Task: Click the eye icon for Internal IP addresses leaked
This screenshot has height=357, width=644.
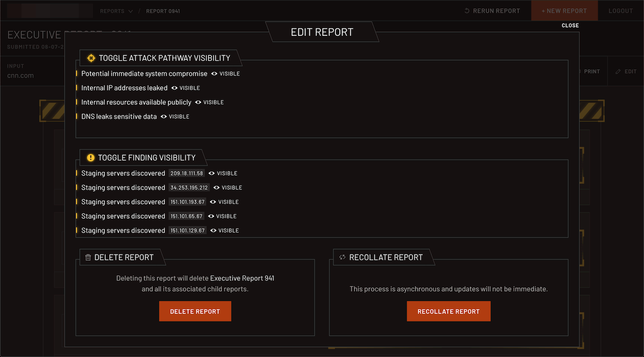Action: coord(174,88)
